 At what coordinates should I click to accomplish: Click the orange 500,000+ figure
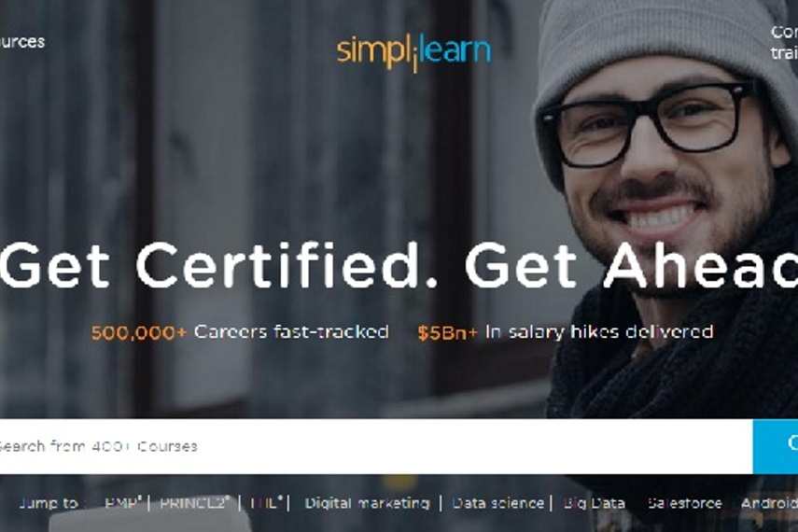point(139,333)
